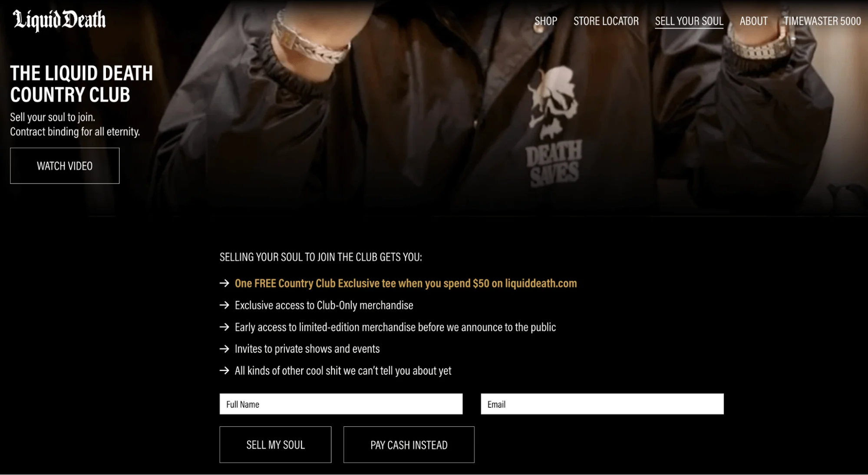The height and width of the screenshot is (475, 868).
Task: Click arrow icon beside private shows line
Action: click(224, 348)
